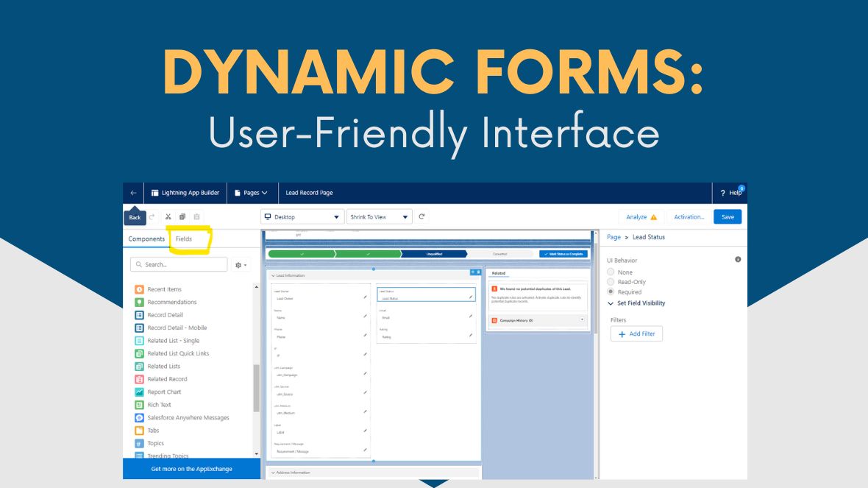Click the Lightning App Builder icon
This screenshot has width=868, height=488.
pos(155,193)
